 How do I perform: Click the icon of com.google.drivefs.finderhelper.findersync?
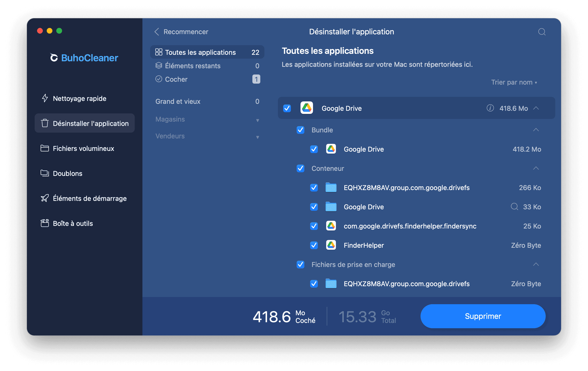point(331,226)
